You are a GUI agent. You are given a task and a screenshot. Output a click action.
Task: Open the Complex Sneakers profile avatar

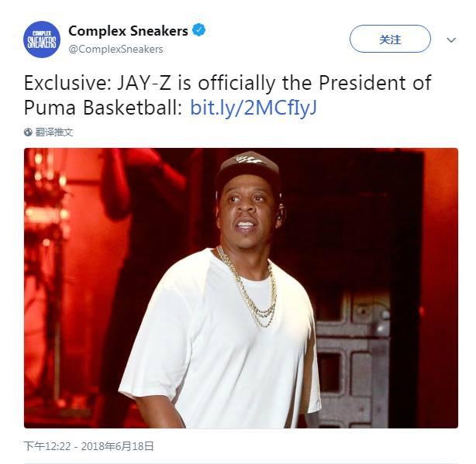pos(42,40)
